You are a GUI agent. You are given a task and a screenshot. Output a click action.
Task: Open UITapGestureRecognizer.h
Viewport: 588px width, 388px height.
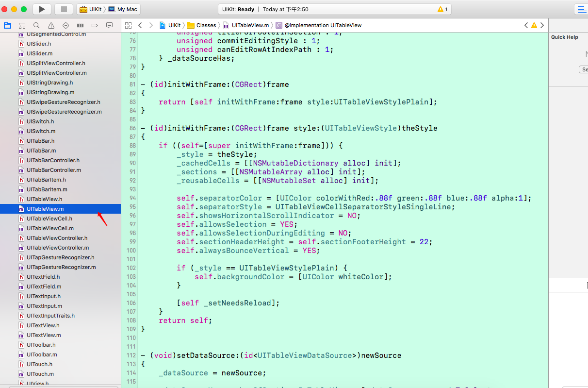(60, 257)
